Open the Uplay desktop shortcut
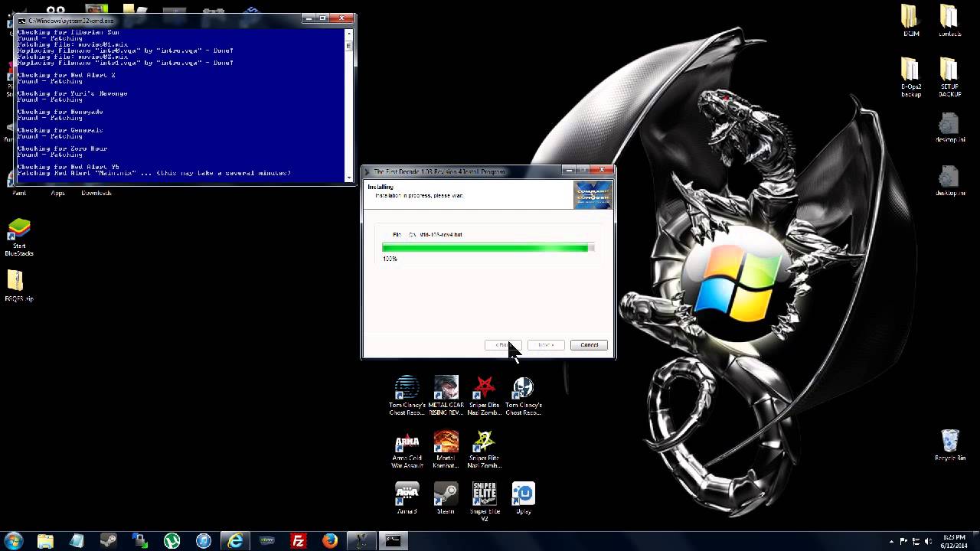This screenshot has height=551, width=980. pos(523,498)
